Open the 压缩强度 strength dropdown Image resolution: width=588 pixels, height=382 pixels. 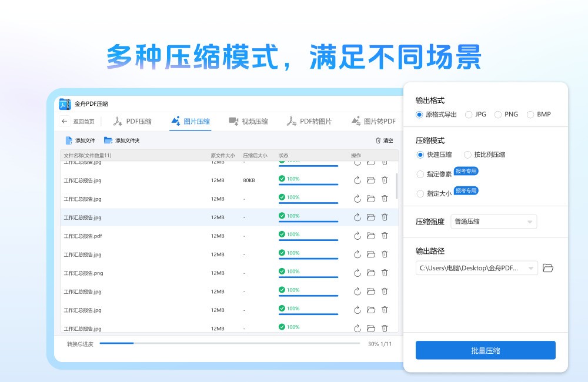point(493,222)
